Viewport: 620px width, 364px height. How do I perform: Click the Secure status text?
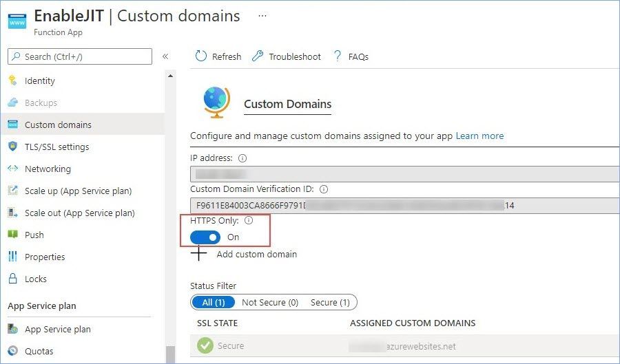tap(231, 346)
